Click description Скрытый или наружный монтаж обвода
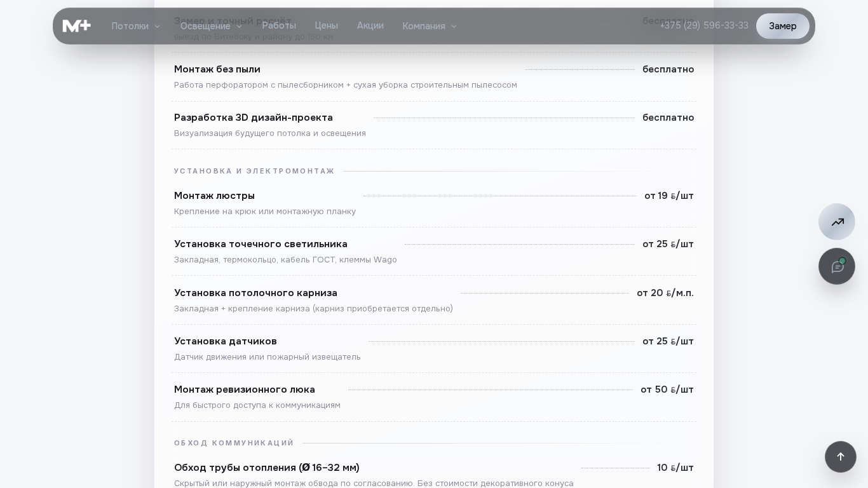This screenshot has height=488, width=868. click(374, 484)
